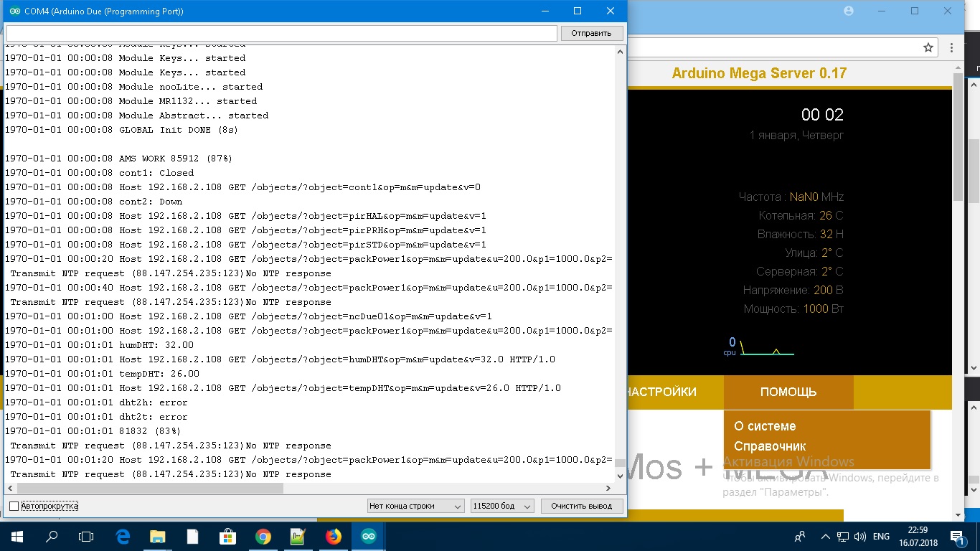This screenshot has height=551, width=980.
Task: Enable the Автопрокрутка checkbox
Action: click(x=14, y=506)
